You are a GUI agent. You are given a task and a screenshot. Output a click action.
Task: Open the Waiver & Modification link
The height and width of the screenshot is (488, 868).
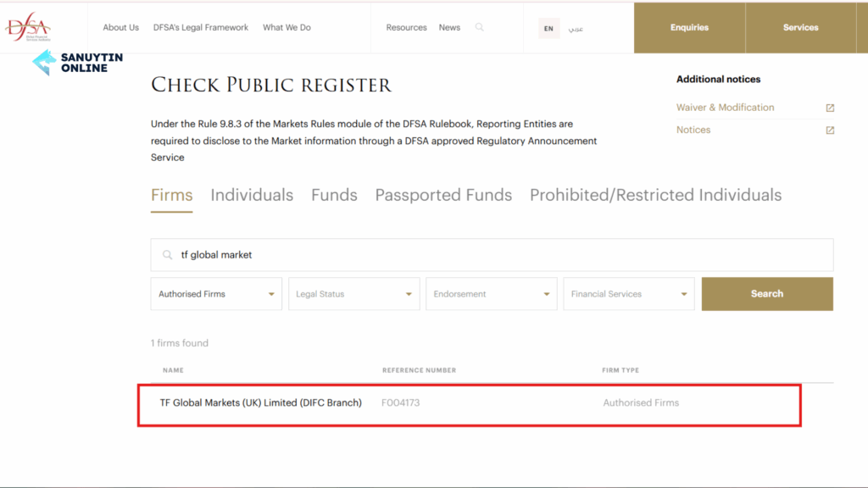click(726, 108)
